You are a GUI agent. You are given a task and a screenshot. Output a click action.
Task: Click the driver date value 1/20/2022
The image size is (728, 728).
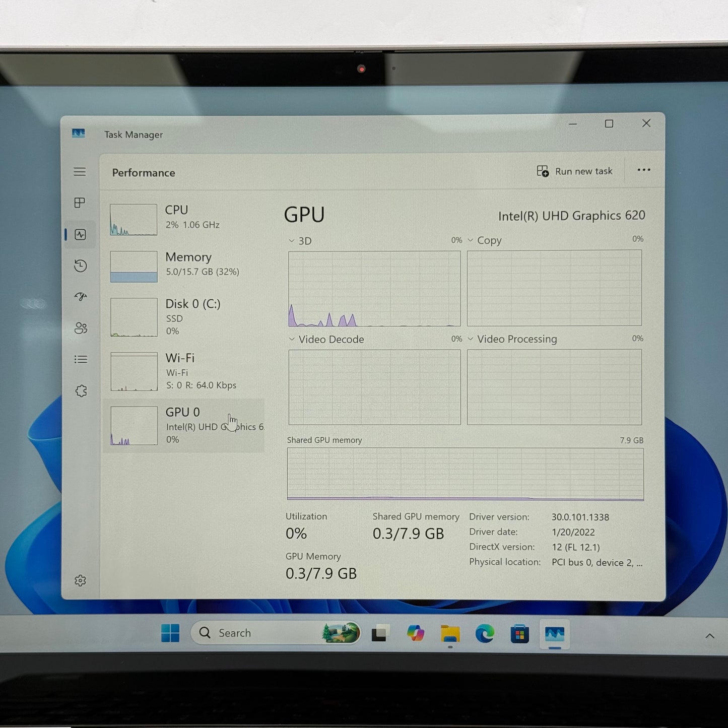click(573, 532)
